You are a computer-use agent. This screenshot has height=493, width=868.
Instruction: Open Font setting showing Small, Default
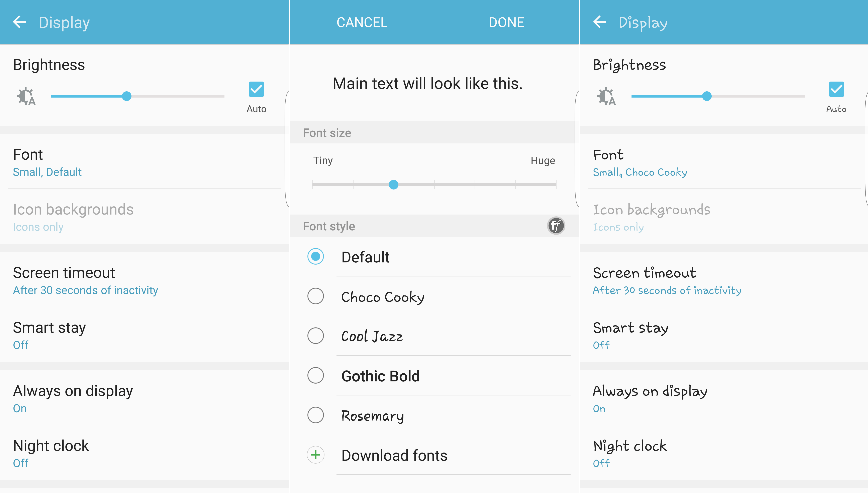click(47, 162)
